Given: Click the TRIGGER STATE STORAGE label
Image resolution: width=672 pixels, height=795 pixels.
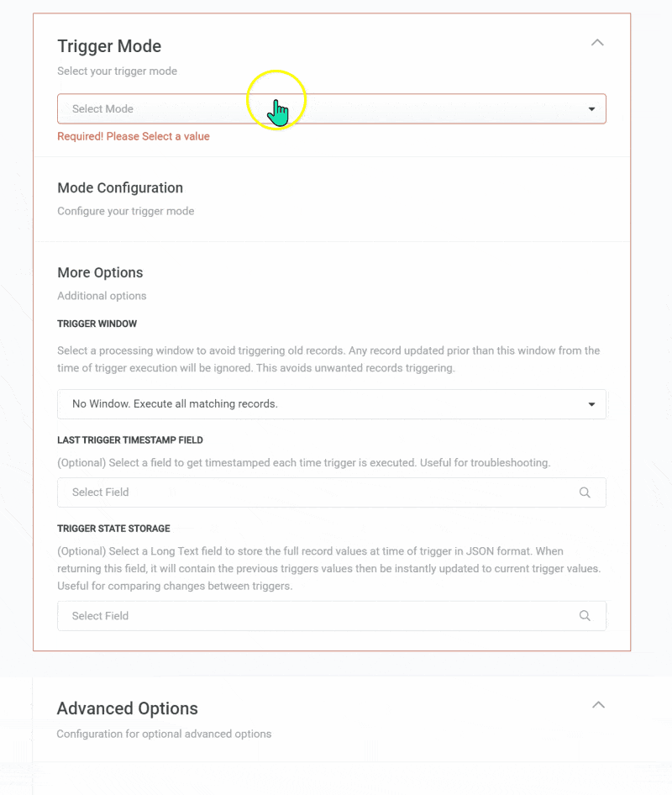Looking at the screenshot, I should coord(113,529).
